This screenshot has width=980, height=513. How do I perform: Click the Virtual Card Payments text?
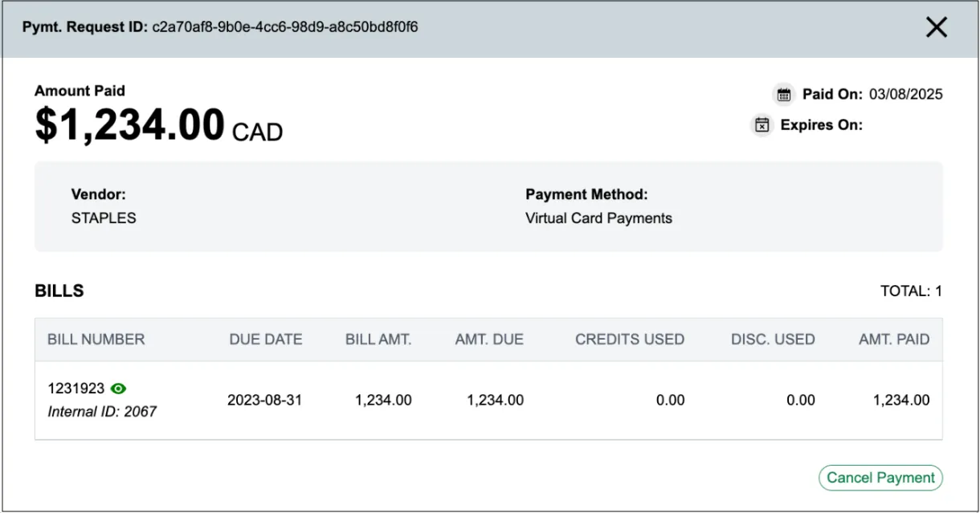point(598,218)
